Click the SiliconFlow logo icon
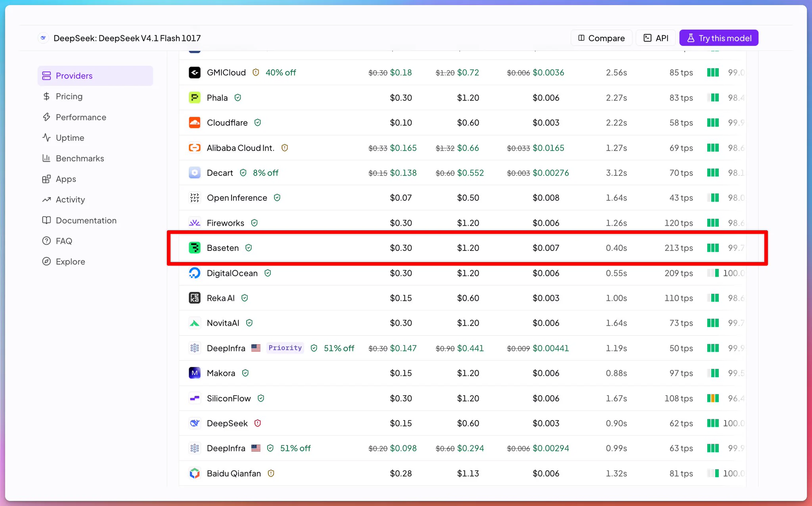This screenshot has height=506, width=812. coord(194,398)
